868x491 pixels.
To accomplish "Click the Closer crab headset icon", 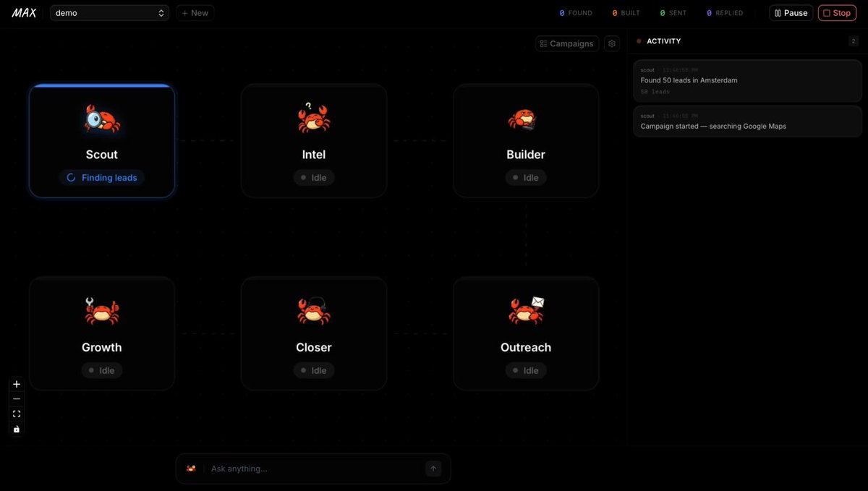I will tap(313, 311).
